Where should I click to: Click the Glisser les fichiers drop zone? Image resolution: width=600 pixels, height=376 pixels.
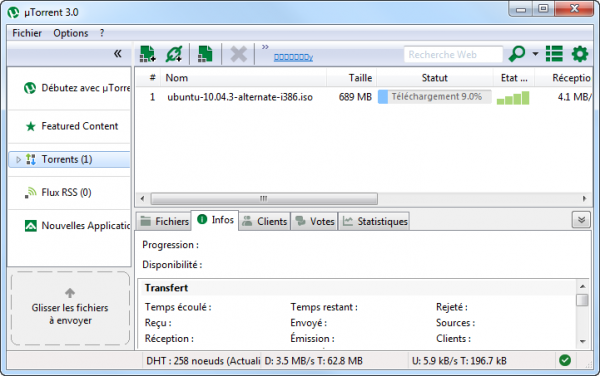click(70, 308)
